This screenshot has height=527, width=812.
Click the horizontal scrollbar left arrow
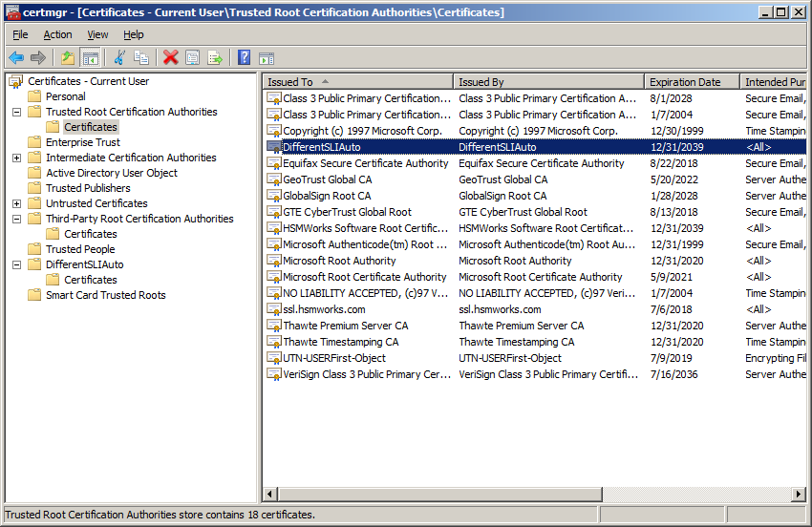click(x=269, y=494)
